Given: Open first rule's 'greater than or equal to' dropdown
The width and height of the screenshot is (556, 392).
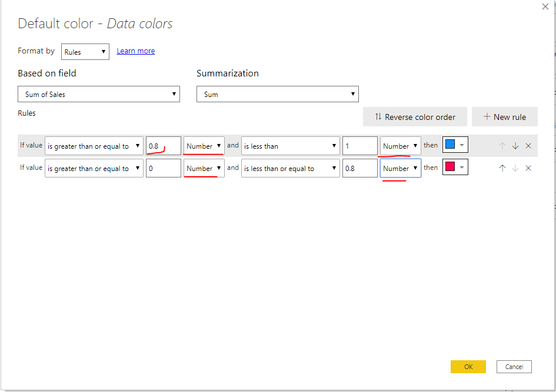Looking at the screenshot, I should [x=94, y=146].
